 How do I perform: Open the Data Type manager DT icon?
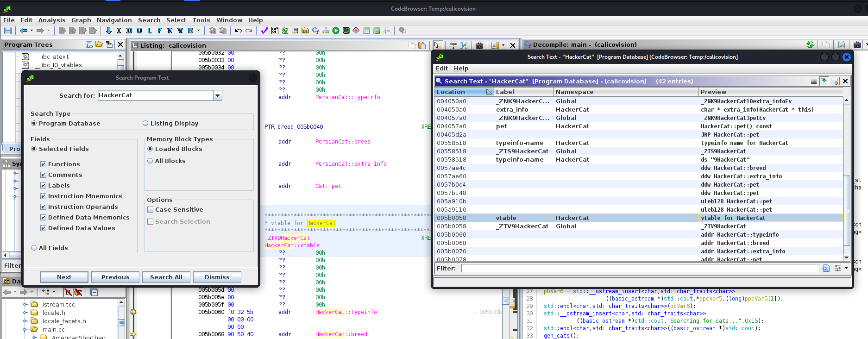pos(305,31)
